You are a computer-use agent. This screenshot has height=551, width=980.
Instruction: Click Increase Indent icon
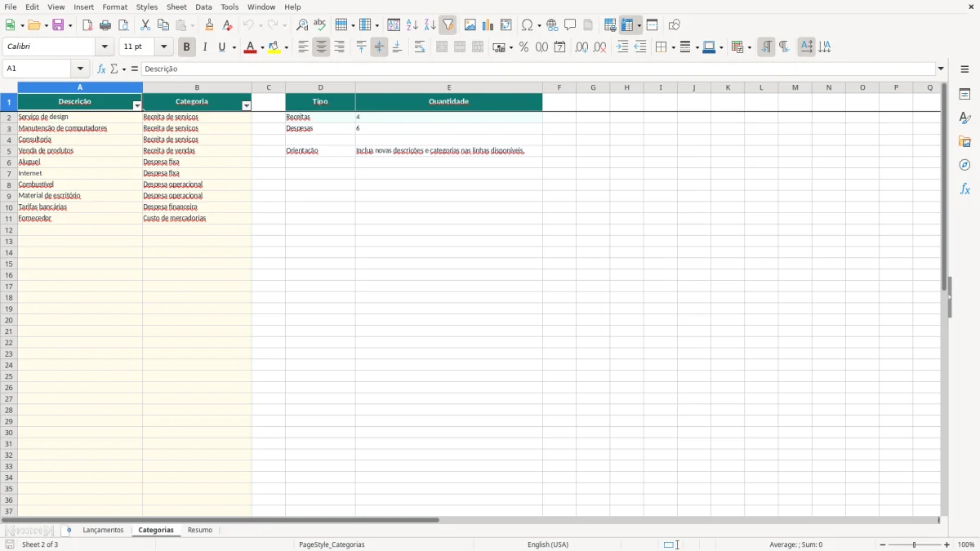coord(622,47)
